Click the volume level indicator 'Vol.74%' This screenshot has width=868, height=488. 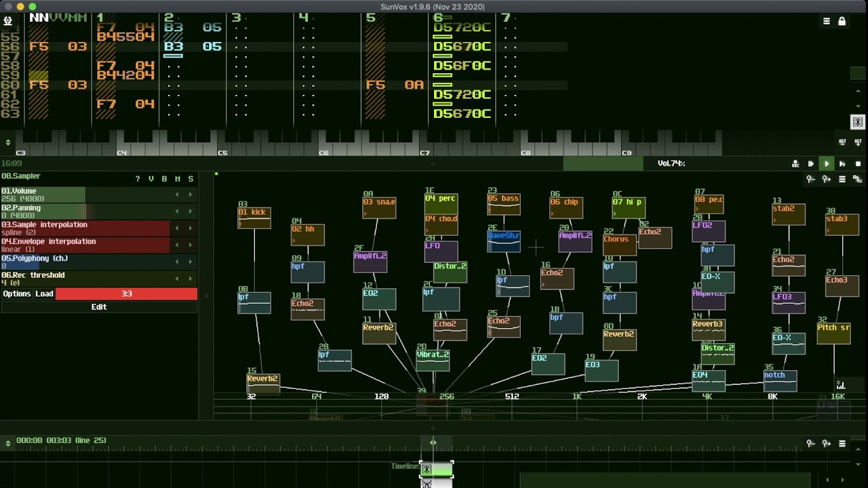click(671, 163)
